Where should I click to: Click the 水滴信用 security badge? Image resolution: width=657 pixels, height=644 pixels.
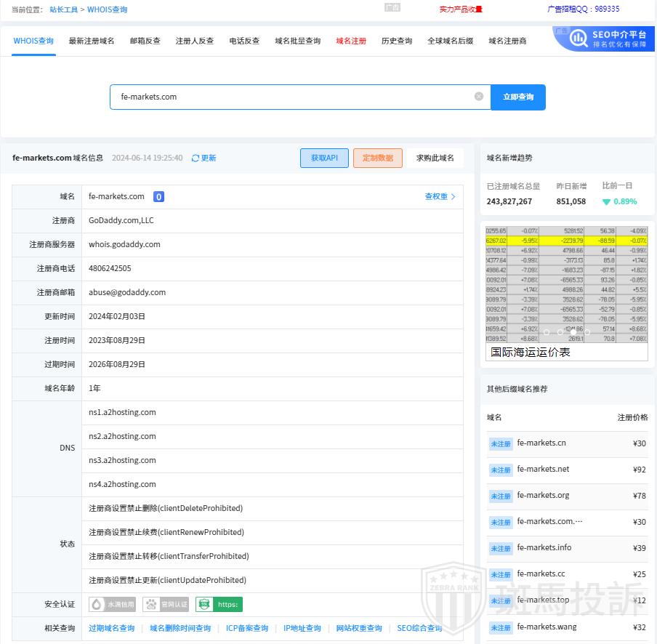(113, 604)
